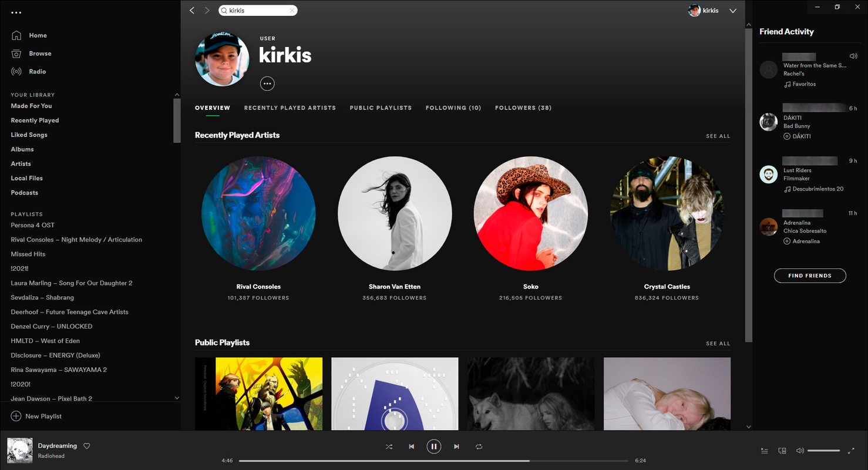The image size is (868, 470).
Task: Open Crystal Castles artist image
Action: (x=667, y=214)
